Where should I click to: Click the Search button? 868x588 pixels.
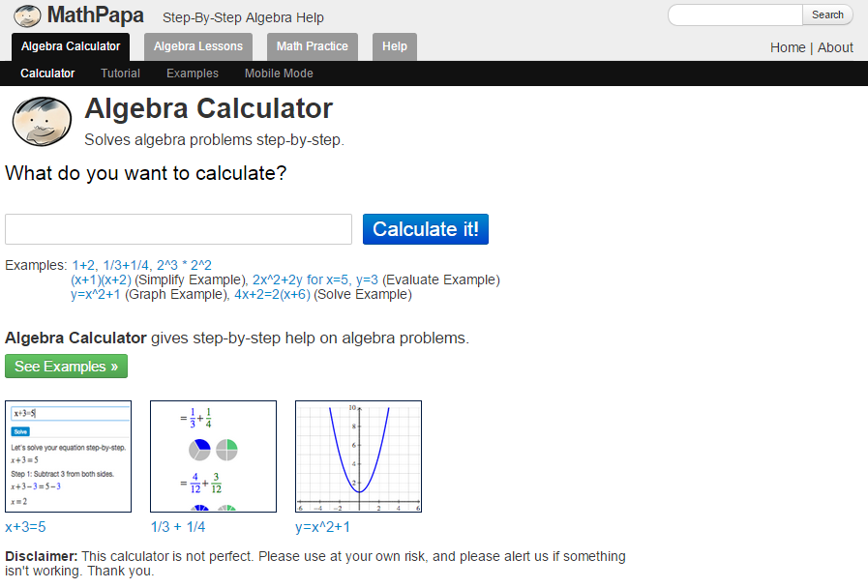click(x=827, y=15)
